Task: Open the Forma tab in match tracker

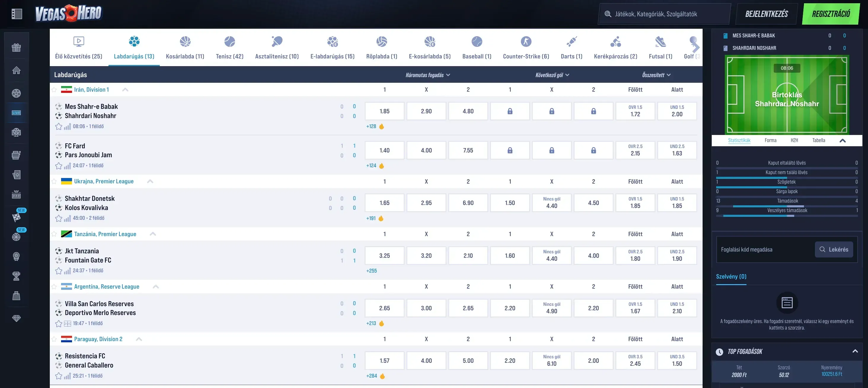Action: (x=771, y=141)
